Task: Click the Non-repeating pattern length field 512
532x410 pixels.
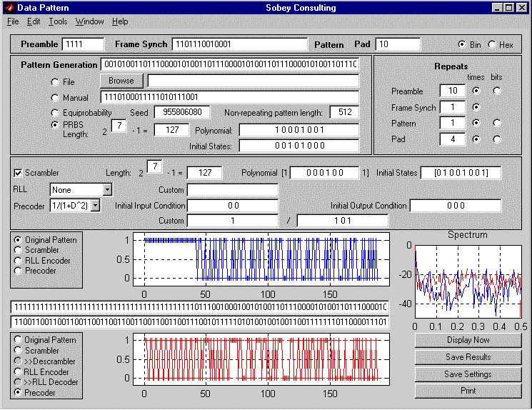Action: 344,112
